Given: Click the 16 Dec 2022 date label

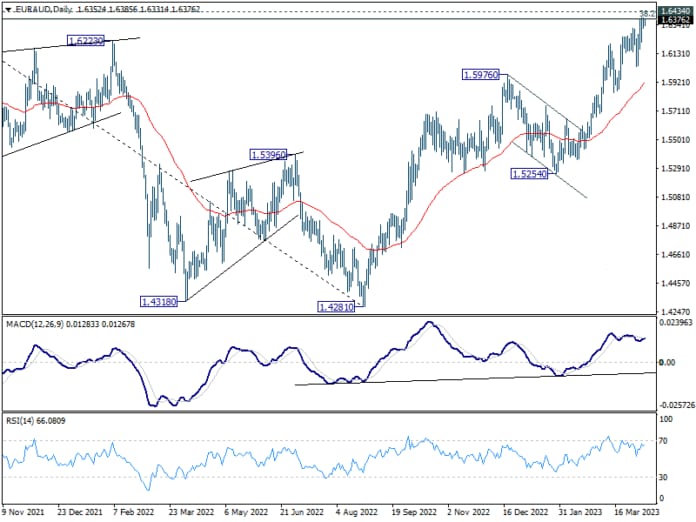Looking at the screenshot, I should (526, 512).
